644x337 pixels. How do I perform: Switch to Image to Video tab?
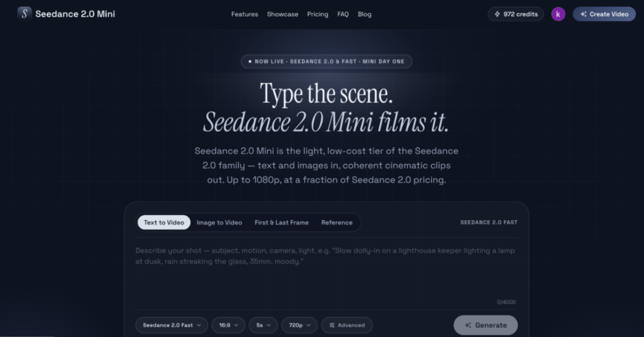(x=219, y=222)
